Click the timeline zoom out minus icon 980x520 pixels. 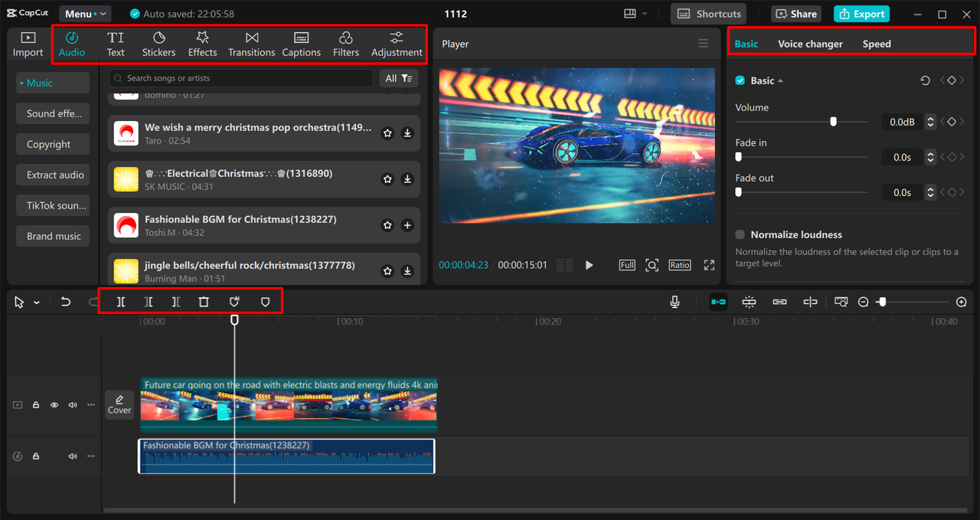(x=863, y=302)
